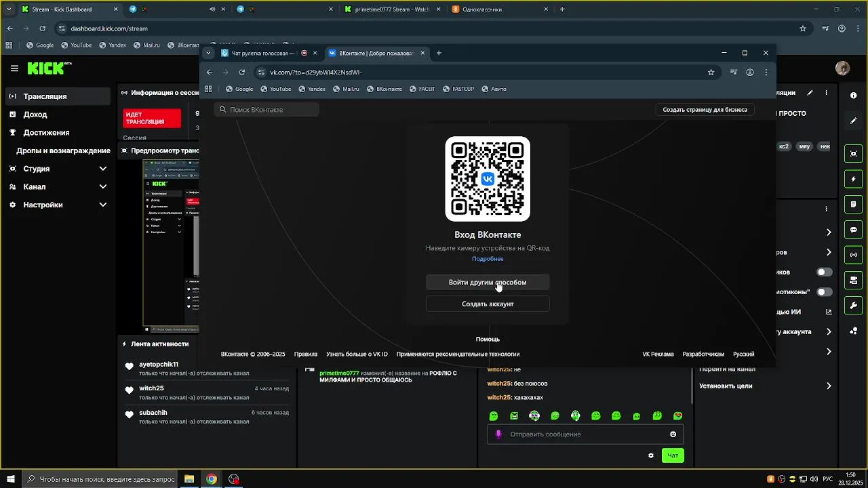
Task: Switch to the primetime0777 Stream tab
Action: [x=392, y=9]
